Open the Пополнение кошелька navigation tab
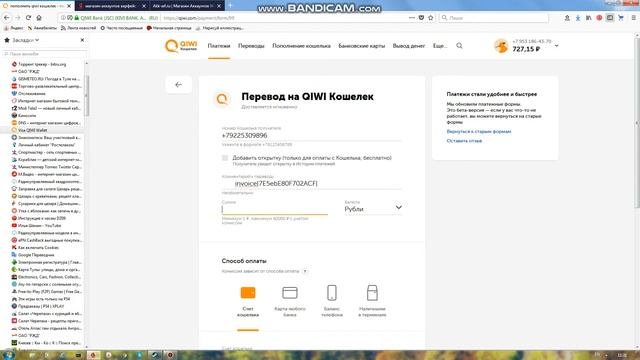 pos(301,46)
